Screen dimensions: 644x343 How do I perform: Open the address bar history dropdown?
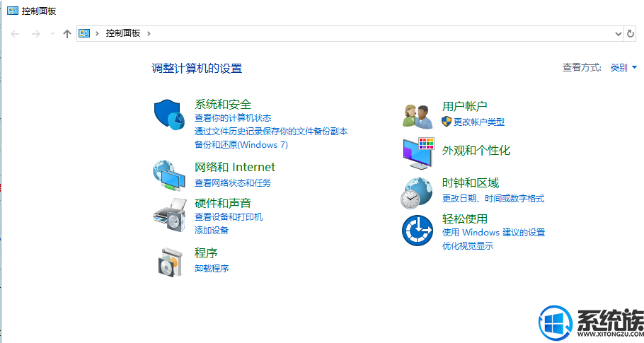618,34
